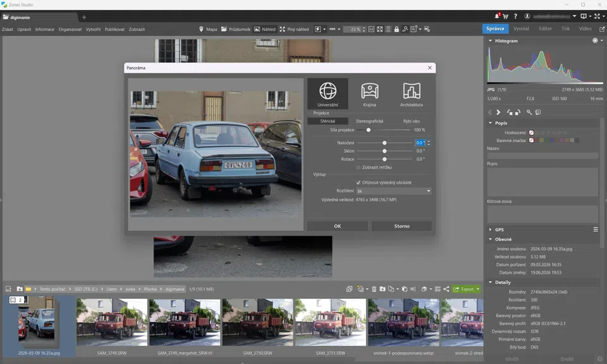Toggle Oříznout výsledný obrázek checkbox
The width and height of the screenshot is (607, 364).
pyautogui.click(x=358, y=183)
